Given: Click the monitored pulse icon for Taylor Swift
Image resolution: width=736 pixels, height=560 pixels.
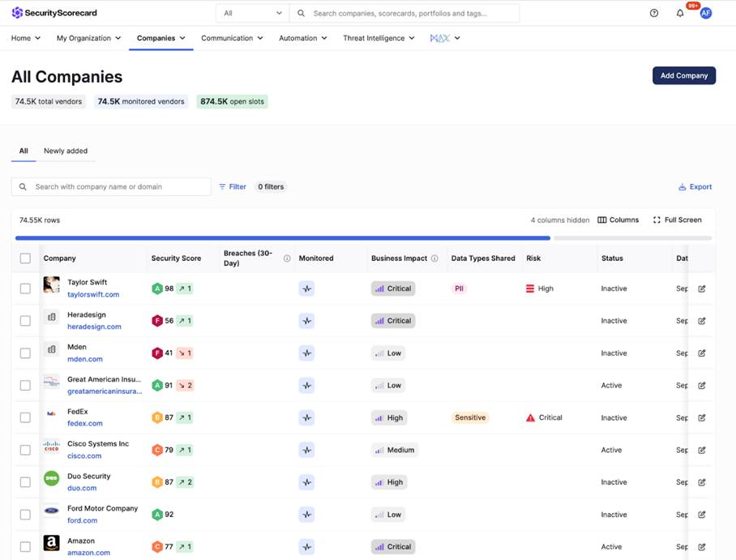Looking at the screenshot, I should coord(306,289).
